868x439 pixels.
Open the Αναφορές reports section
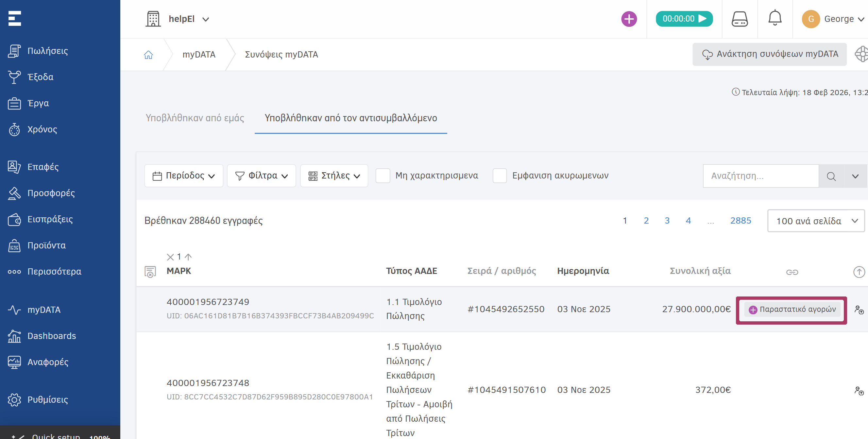click(47, 362)
